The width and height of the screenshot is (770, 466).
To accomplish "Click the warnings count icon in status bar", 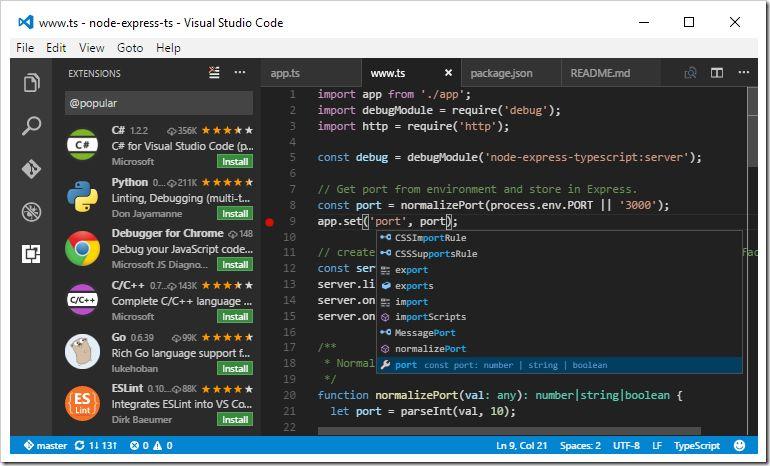I will 157,446.
